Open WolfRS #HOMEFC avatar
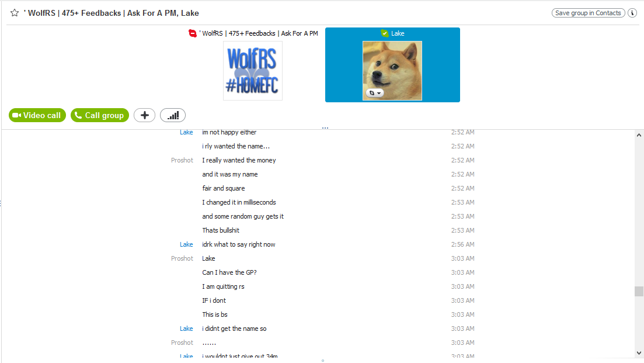This screenshot has height=363, width=644. tap(253, 71)
